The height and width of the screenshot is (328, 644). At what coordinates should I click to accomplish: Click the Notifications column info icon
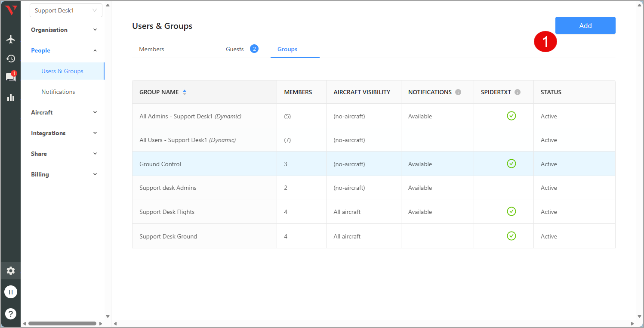[x=458, y=92]
